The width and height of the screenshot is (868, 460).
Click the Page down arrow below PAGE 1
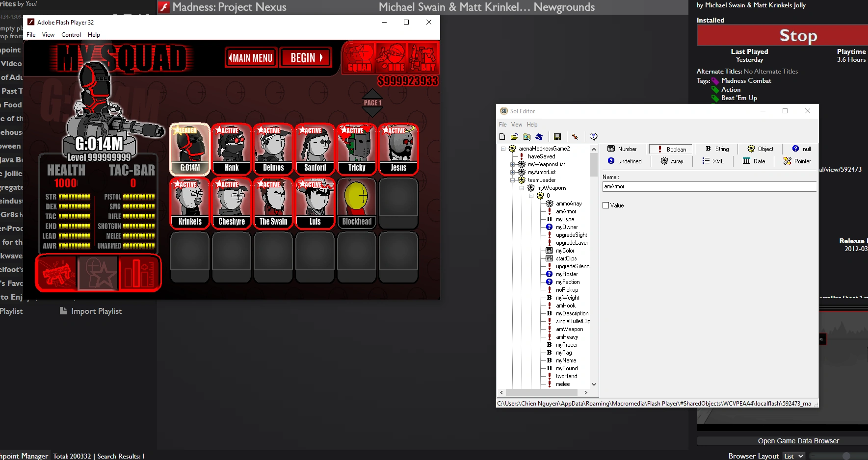[372, 112]
